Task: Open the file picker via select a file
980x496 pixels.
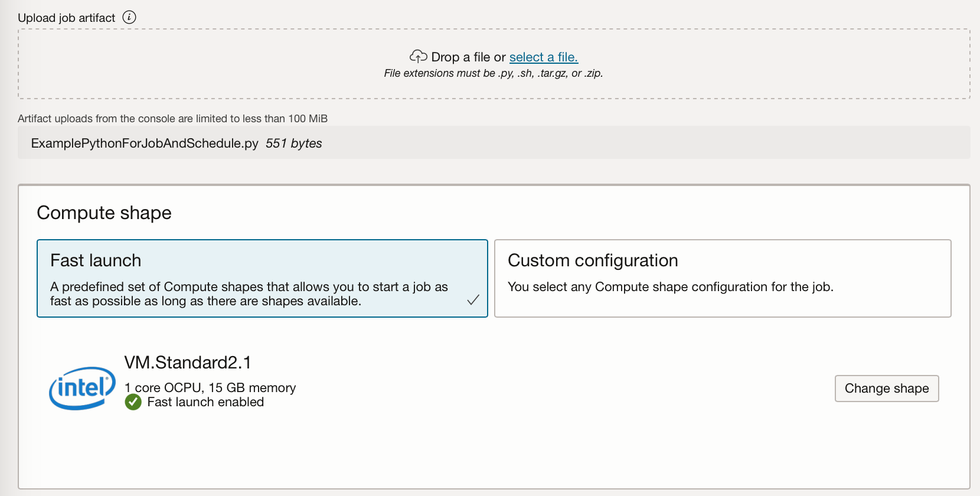Action: pos(543,57)
